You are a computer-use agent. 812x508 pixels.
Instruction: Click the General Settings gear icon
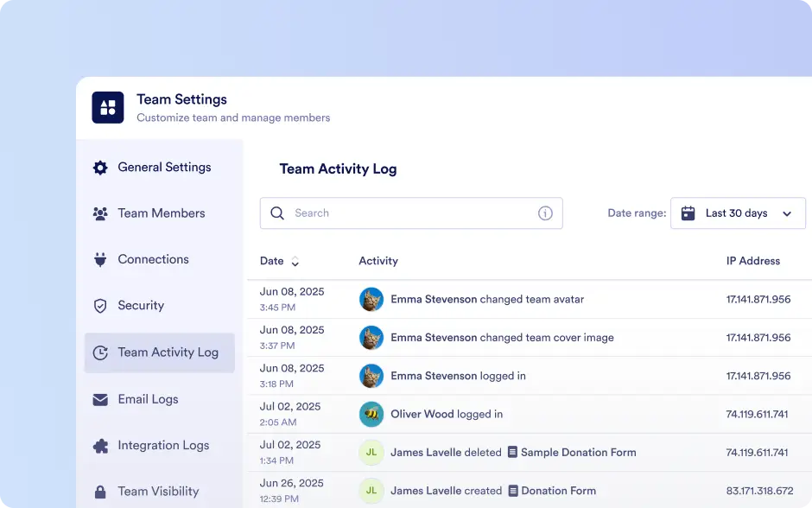100,168
